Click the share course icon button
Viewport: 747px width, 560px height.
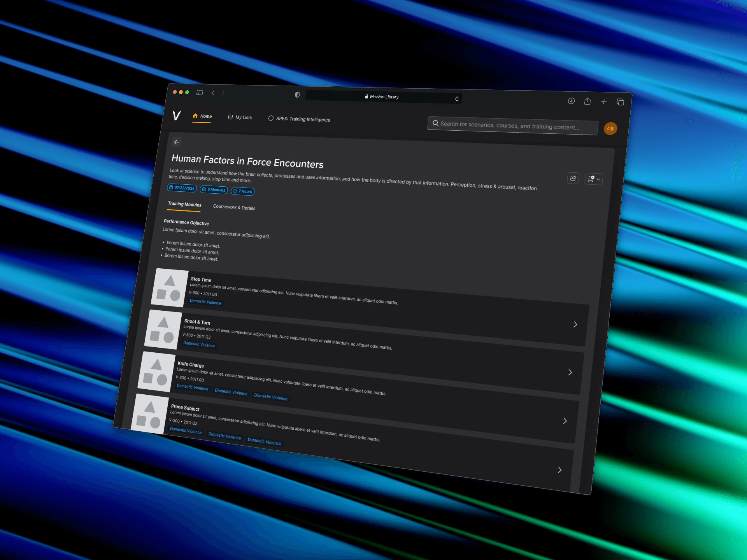coord(573,178)
